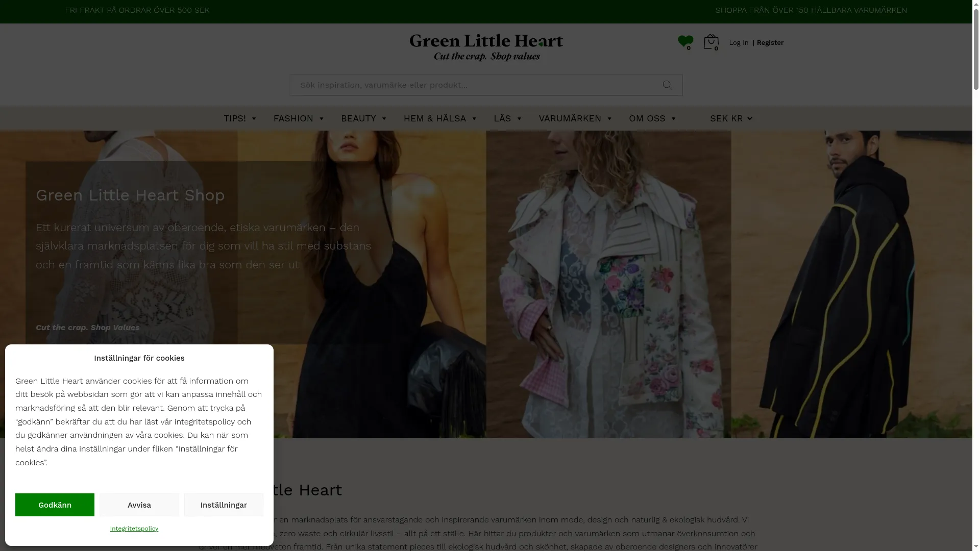
Task: Open the TIPS! menu item
Action: click(x=235, y=118)
